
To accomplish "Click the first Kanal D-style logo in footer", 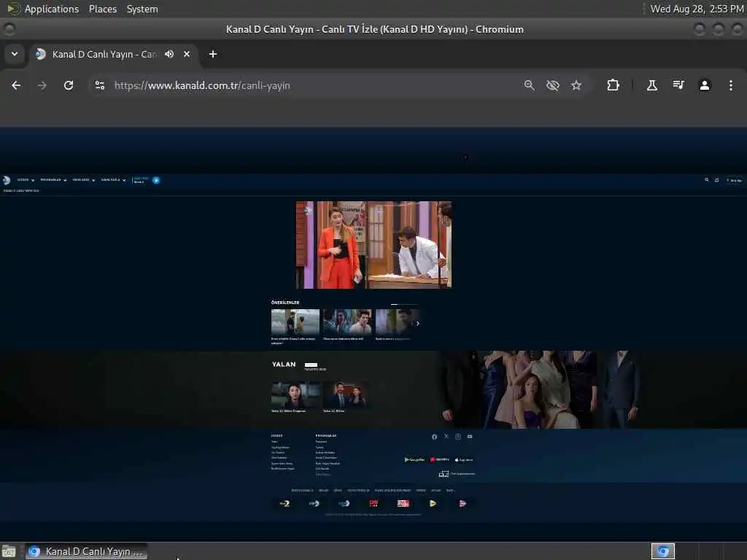I will click(314, 503).
